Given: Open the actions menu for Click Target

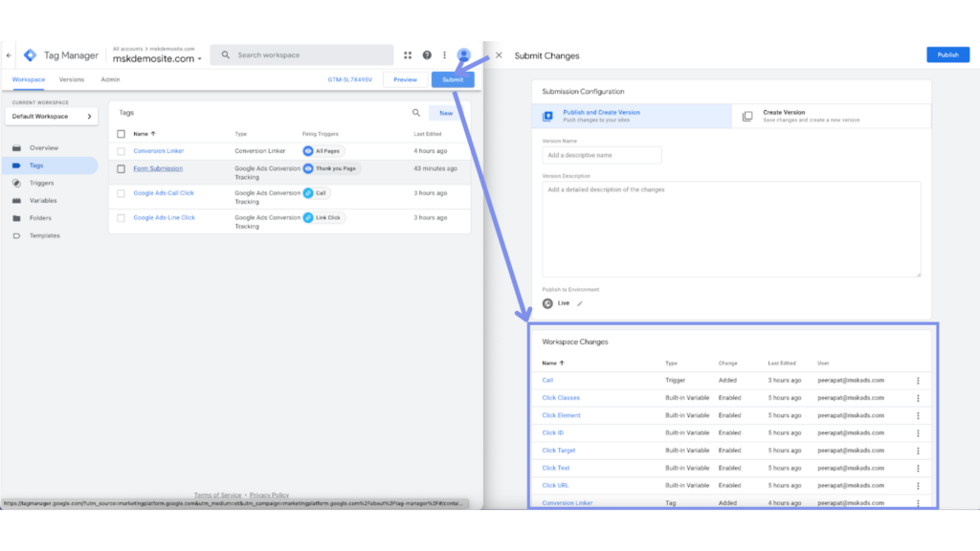Looking at the screenshot, I should [x=918, y=451].
